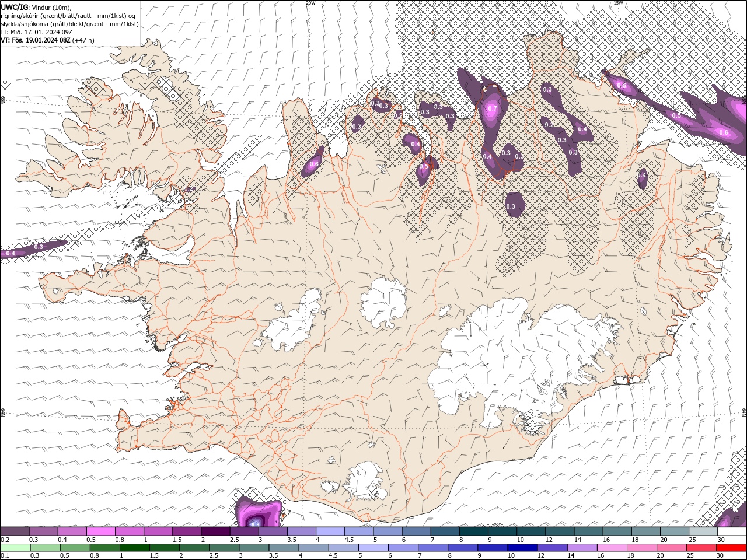This screenshot has width=747, height=560.
Task: Select the '64N' latitude label on right edge
Action: 744,412
